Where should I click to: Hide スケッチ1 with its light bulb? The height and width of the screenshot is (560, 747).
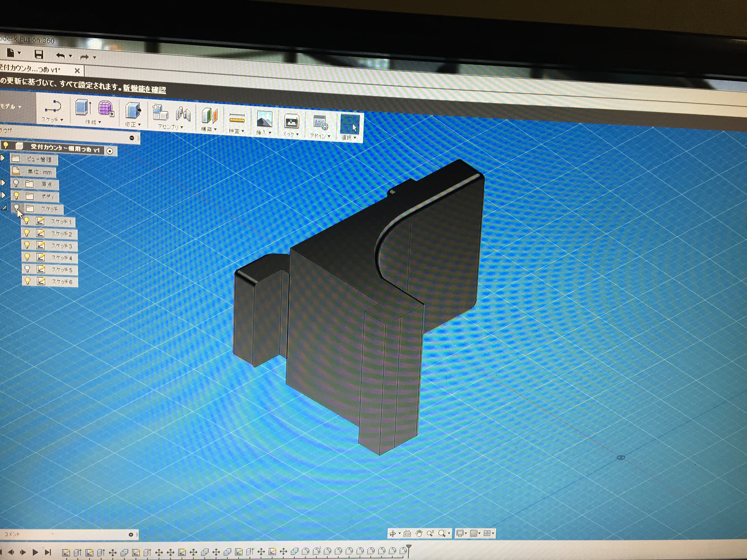click(x=26, y=221)
